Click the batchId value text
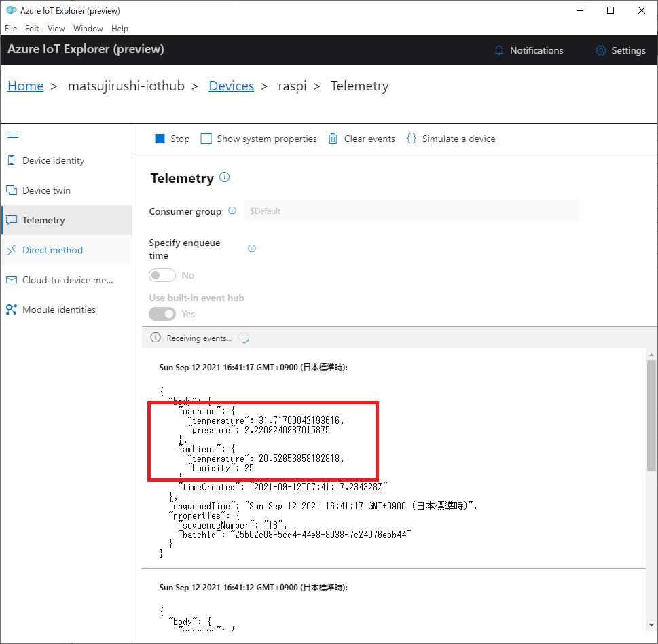The image size is (658, 644). click(x=321, y=535)
